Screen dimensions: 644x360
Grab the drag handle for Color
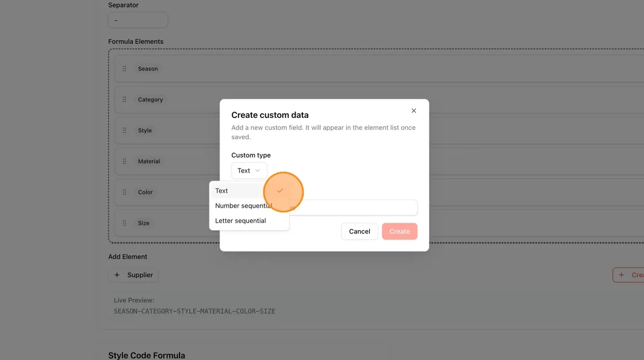(x=124, y=192)
